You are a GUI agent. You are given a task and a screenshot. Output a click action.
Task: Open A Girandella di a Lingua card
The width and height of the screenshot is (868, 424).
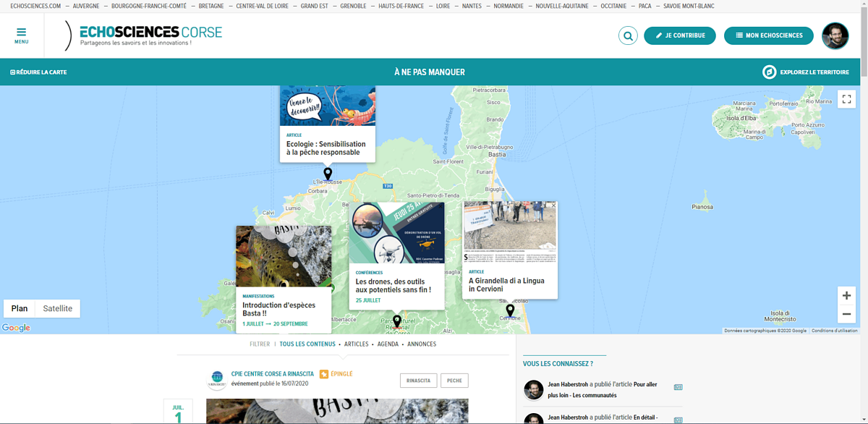click(x=510, y=250)
